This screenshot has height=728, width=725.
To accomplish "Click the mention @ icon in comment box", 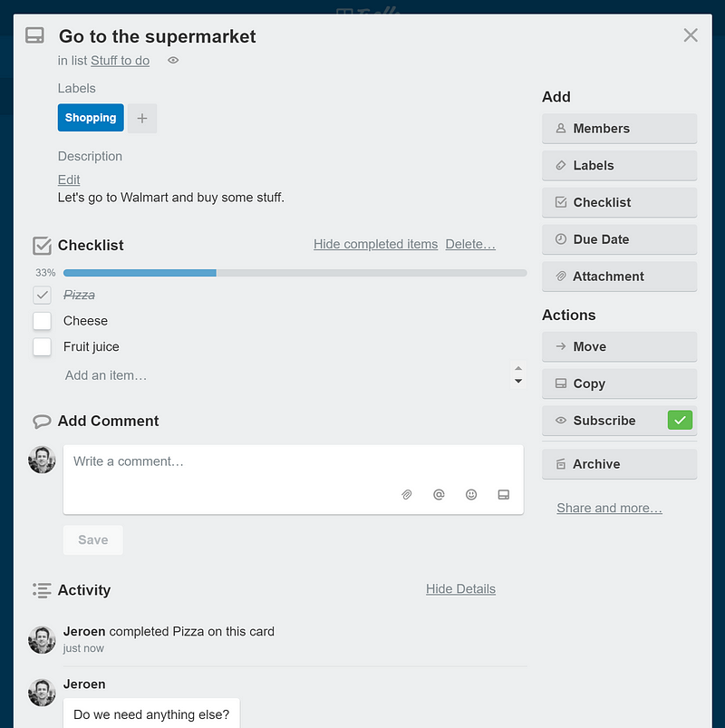I will click(439, 495).
